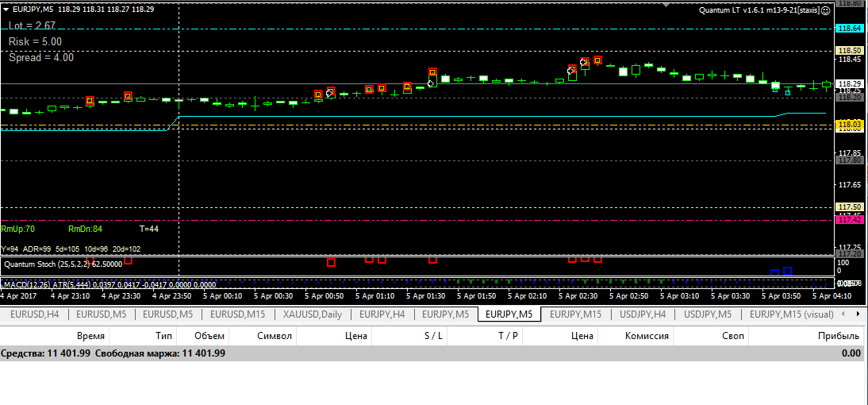Select the active bold EURJPY,M5 tab
This screenshot has height=405, width=868.
(509, 314)
